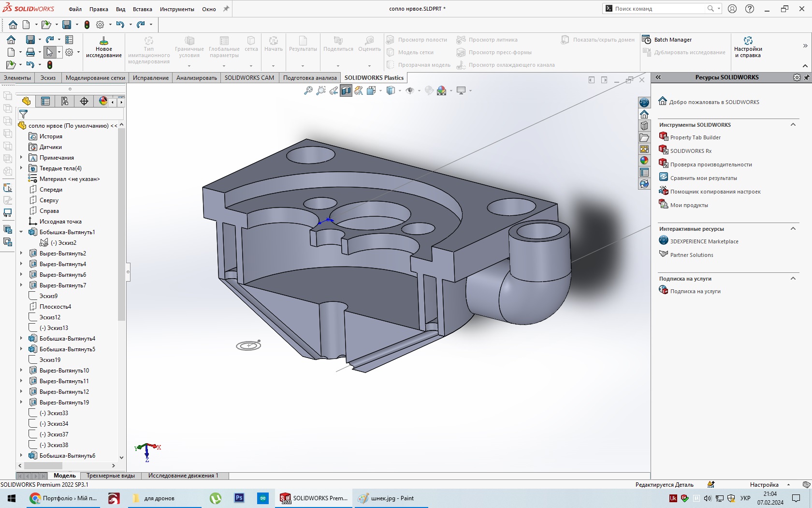This screenshot has width=812, height=508.
Task: Open the Design Library icon in task pane
Action: click(644, 126)
